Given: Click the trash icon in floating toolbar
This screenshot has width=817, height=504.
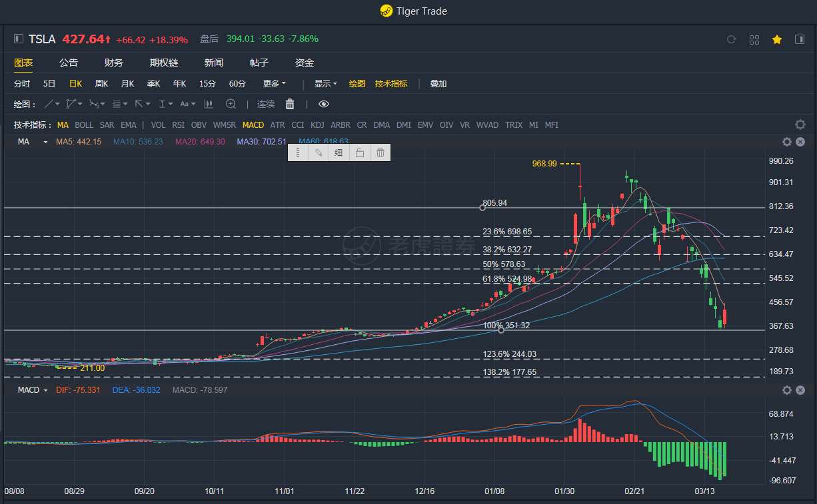Looking at the screenshot, I should (380, 152).
